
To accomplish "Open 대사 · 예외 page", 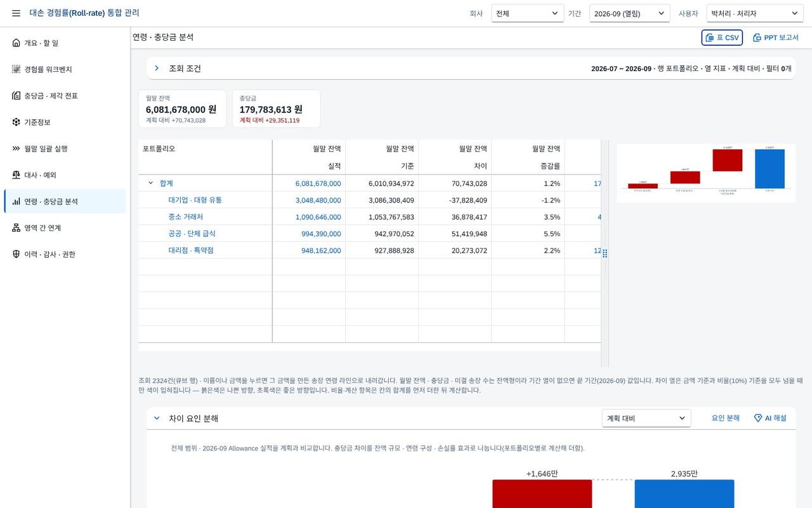I will [65, 175].
